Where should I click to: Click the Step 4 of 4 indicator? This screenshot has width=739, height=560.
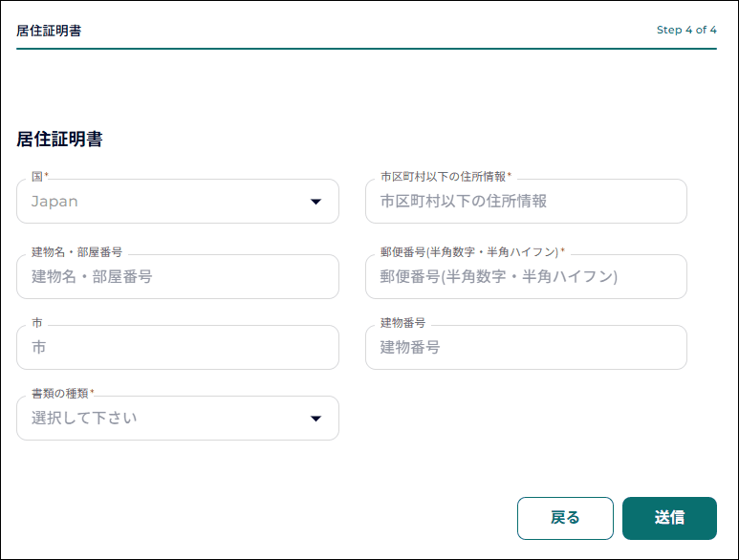(686, 30)
